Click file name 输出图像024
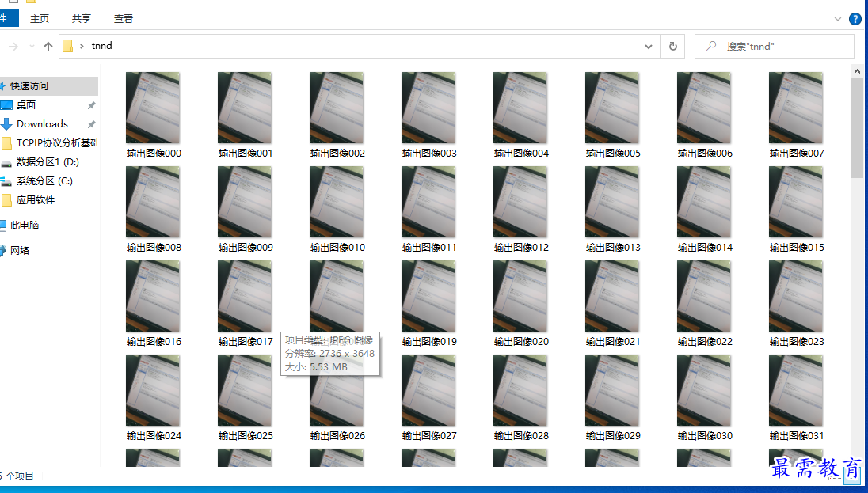The height and width of the screenshot is (493, 868). pos(154,435)
